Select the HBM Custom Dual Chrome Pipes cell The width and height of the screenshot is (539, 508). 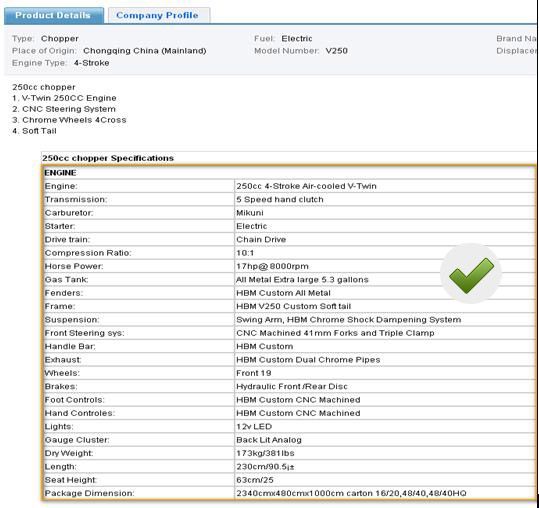384,360
